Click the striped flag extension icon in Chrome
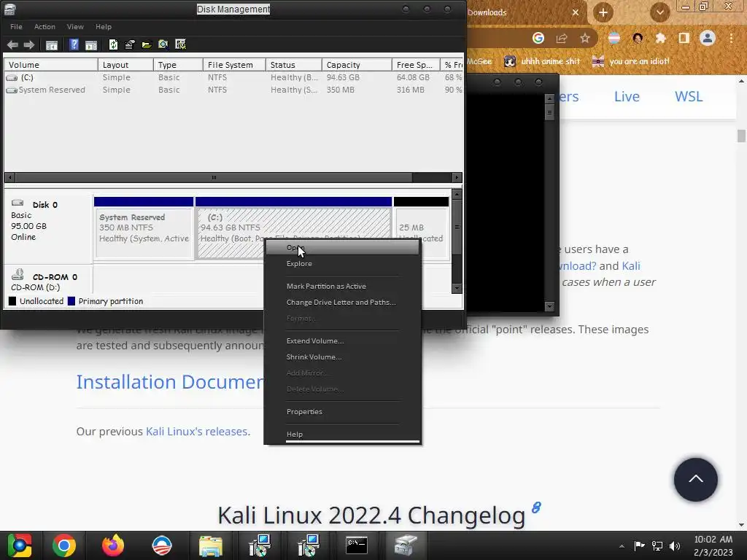The height and width of the screenshot is (560, 747). 614,38
